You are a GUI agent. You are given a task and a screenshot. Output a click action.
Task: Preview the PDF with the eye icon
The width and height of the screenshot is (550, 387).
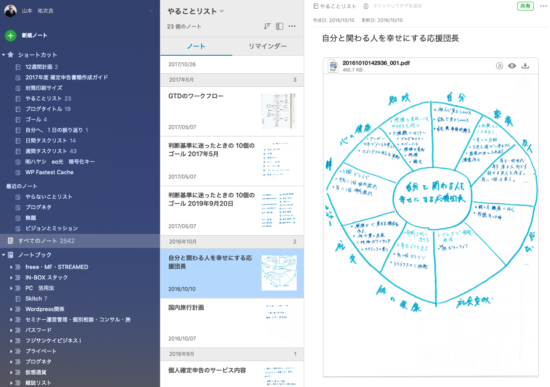pos(512,66)
